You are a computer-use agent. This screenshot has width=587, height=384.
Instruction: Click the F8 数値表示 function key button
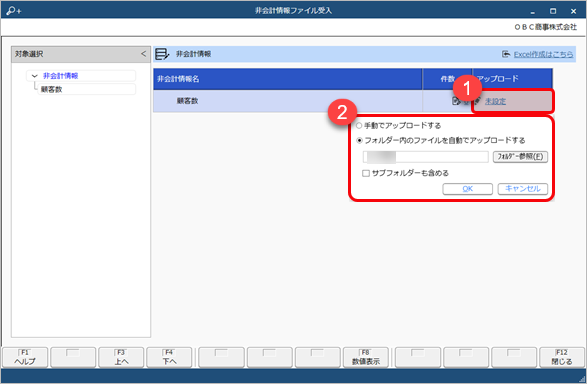[366, 357]
